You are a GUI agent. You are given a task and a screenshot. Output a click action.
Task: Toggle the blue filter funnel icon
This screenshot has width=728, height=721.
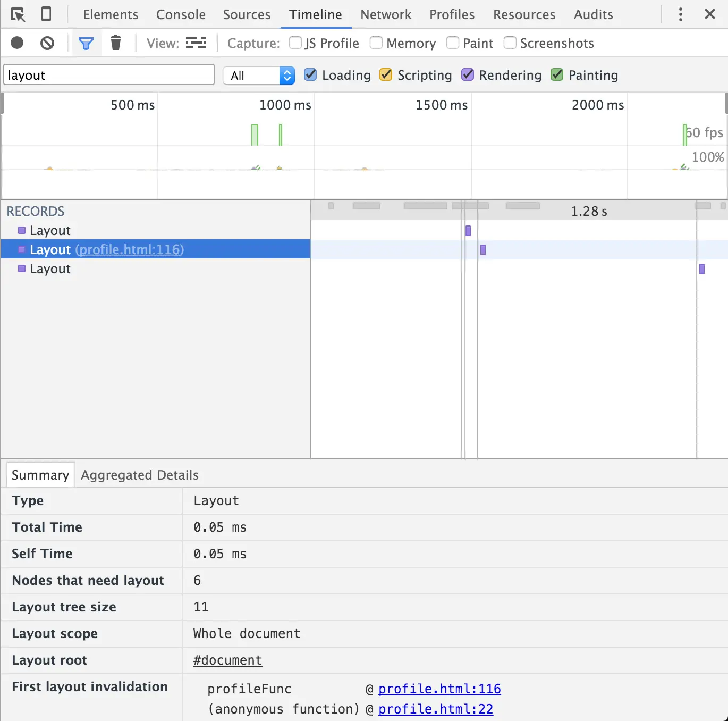pyautogui.click(x=86, y=43)
